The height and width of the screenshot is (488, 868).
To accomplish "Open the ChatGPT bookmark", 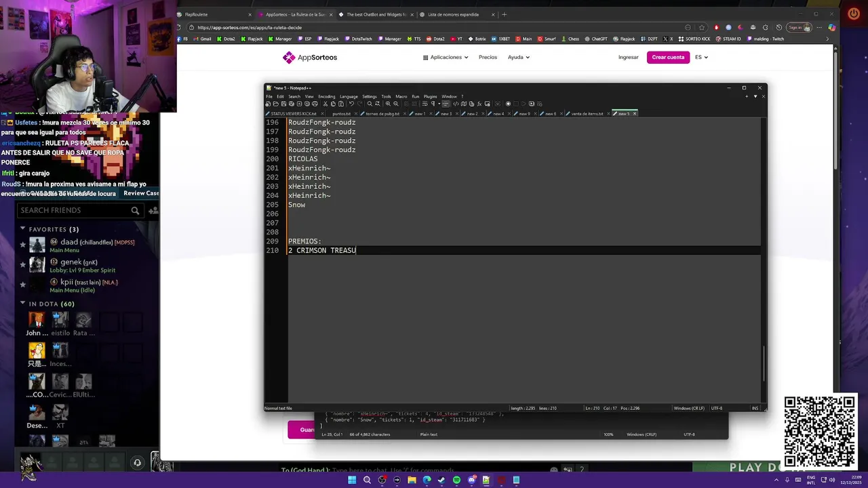I will 596,39.
